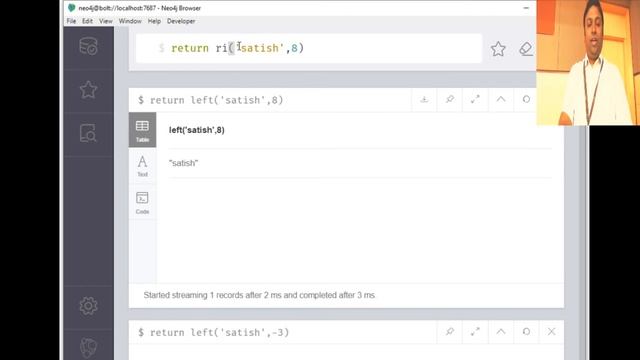This screenshot has width=640, height=360.
Task: Switch to Code result view
Action: [x=142, y=202]
